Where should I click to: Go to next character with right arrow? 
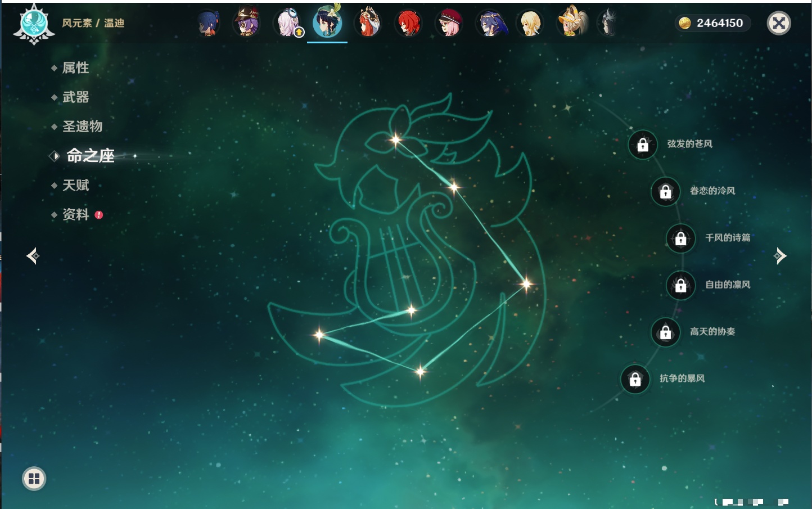coord(780,256)
